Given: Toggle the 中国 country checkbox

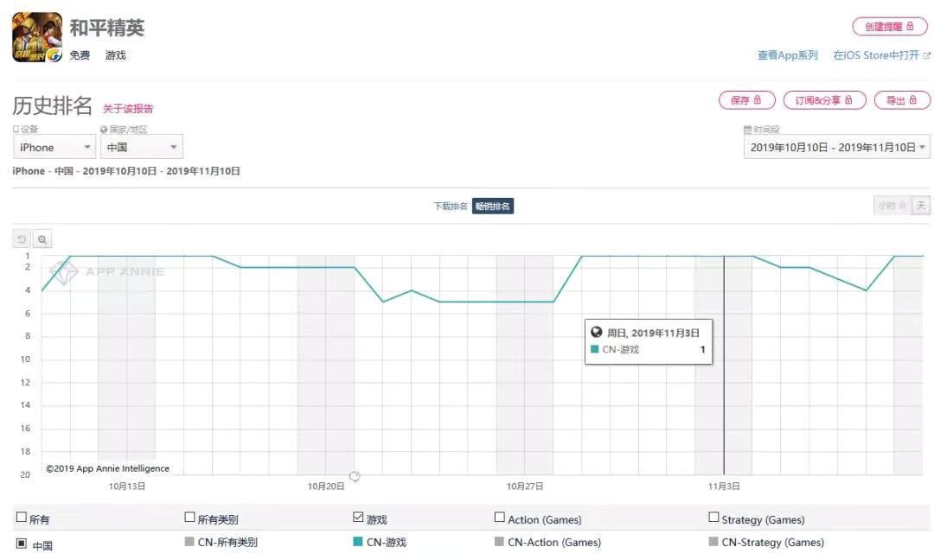Looking at the screenshot, I should [x=22, y=544].
